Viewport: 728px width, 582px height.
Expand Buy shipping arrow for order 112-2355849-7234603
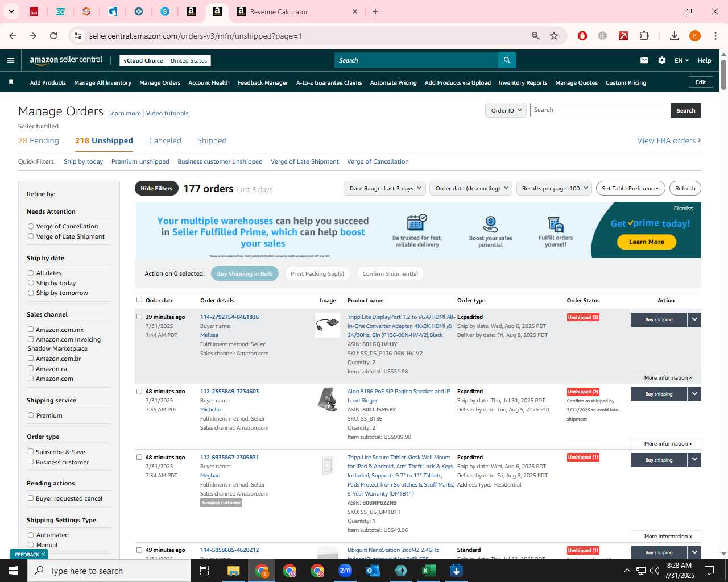tap(694, 394)
